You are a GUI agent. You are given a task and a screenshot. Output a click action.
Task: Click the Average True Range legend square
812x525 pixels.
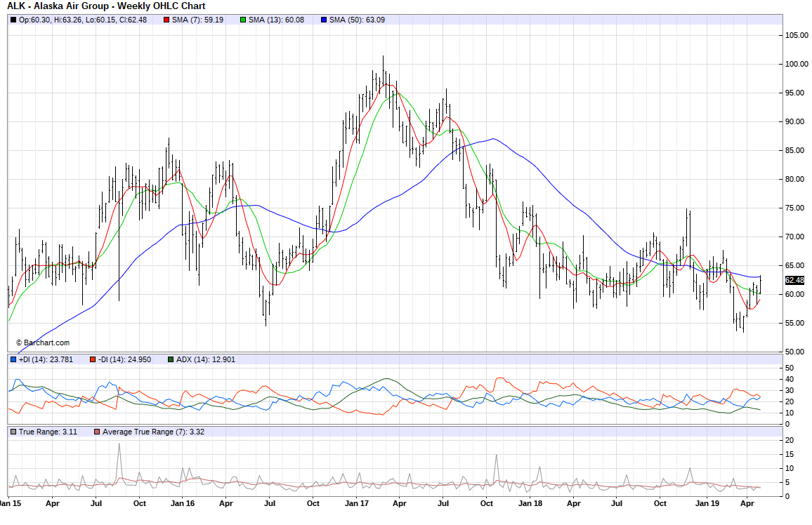click(96, 431)
